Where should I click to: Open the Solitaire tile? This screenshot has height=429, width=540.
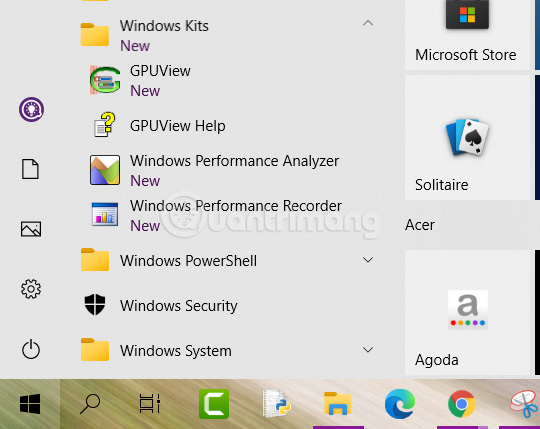(467, 138)
